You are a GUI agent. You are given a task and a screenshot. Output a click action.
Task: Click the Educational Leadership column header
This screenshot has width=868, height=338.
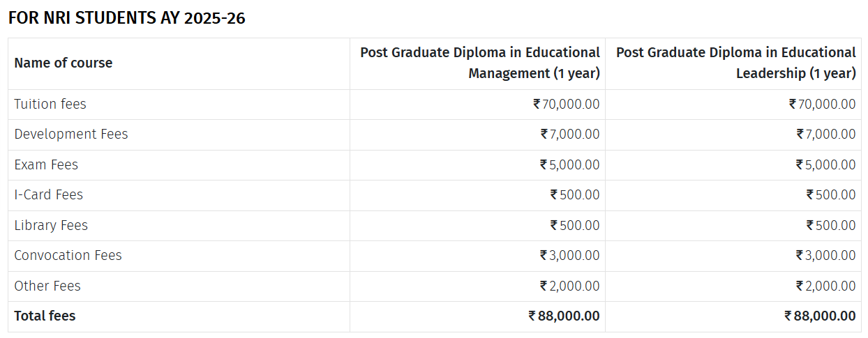point(736,63)
